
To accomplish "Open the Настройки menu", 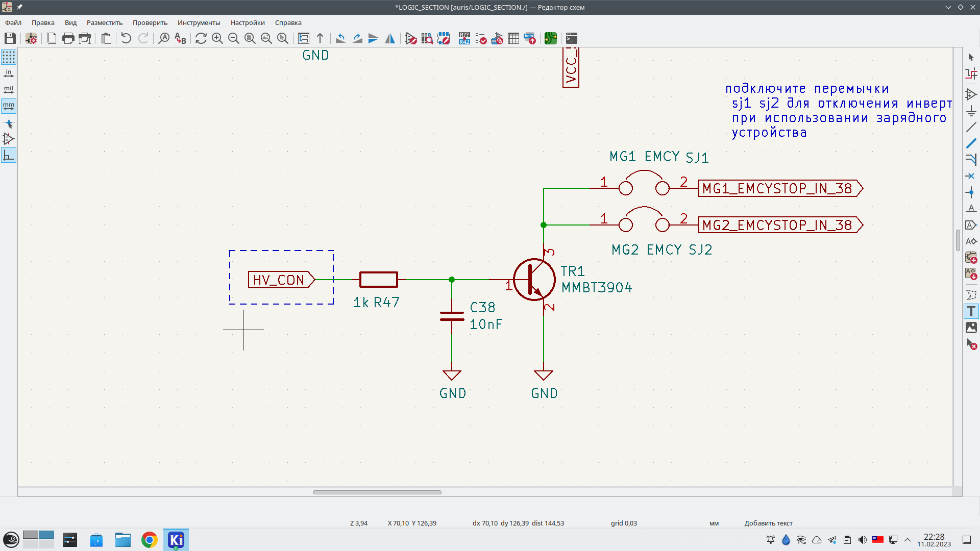I will point(248,22).
